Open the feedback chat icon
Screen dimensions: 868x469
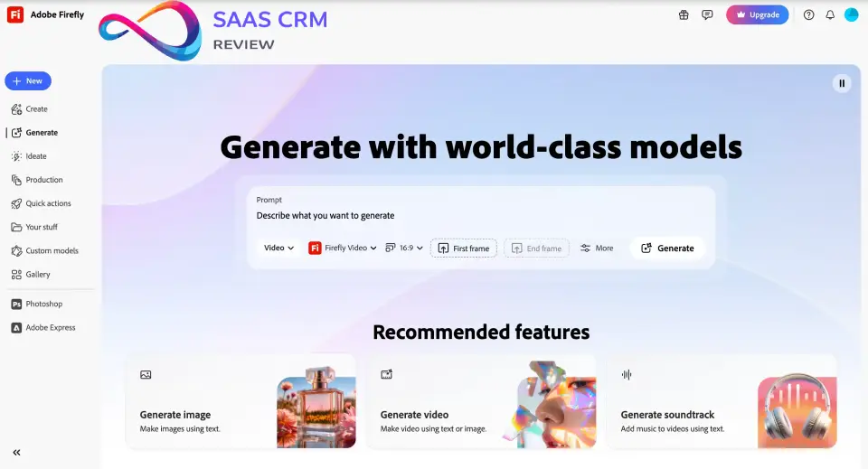[707, 14]
